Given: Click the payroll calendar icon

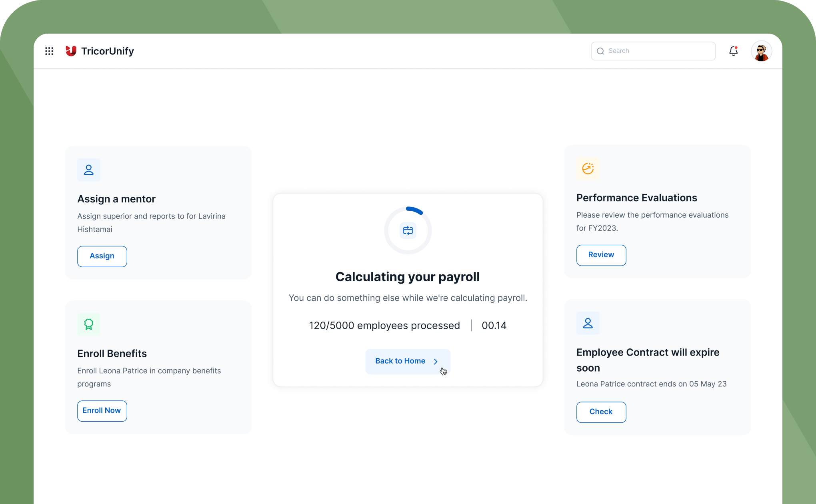Looking at the screenshot, I should 408,230.
